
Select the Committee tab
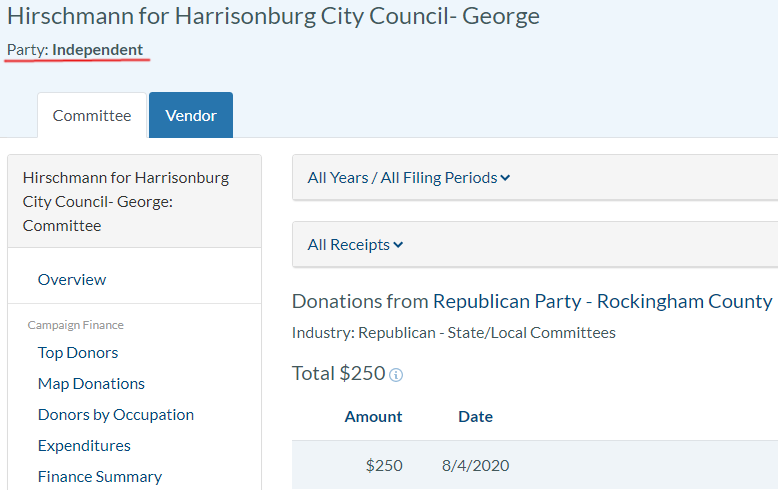pyautogui.click(x=92, y=116)
